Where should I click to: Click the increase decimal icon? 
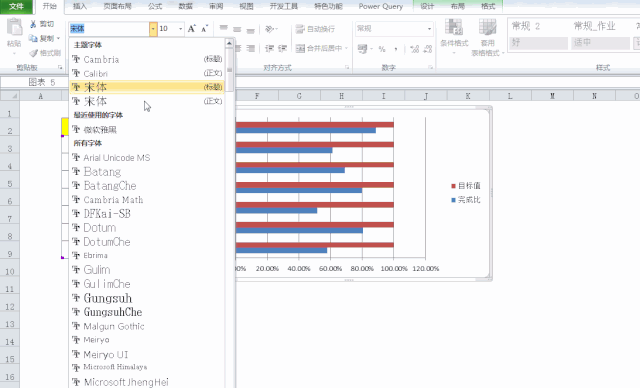[415, 49]
